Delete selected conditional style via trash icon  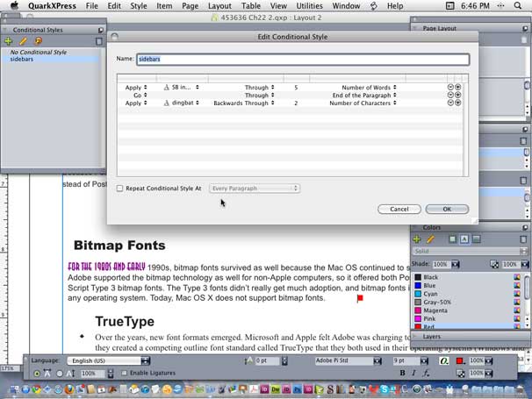coord(98,41)
